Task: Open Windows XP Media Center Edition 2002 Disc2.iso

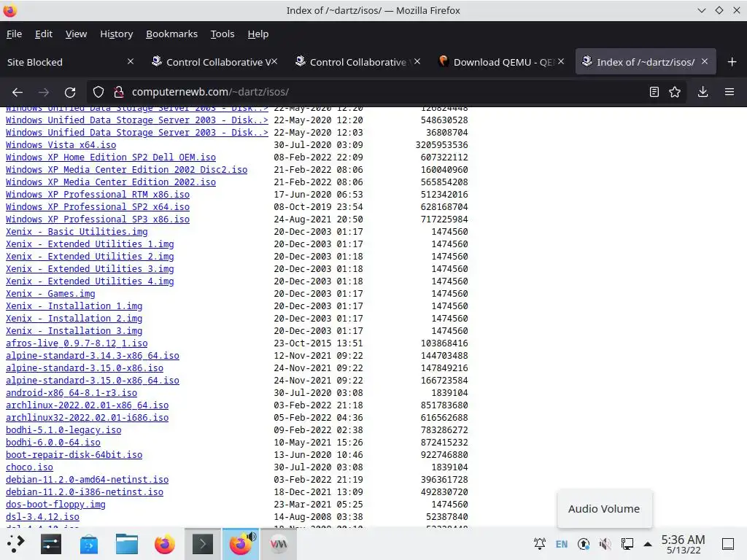Action: [126, 169]
